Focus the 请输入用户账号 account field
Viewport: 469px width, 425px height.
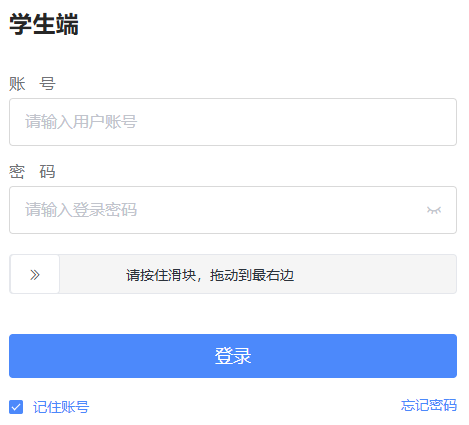233,122
